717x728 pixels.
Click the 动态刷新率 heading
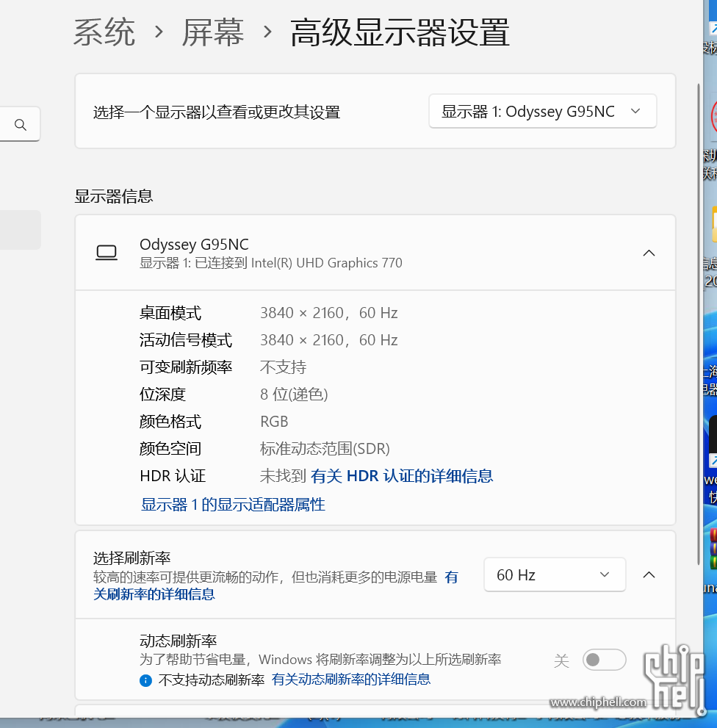(179, 641)
